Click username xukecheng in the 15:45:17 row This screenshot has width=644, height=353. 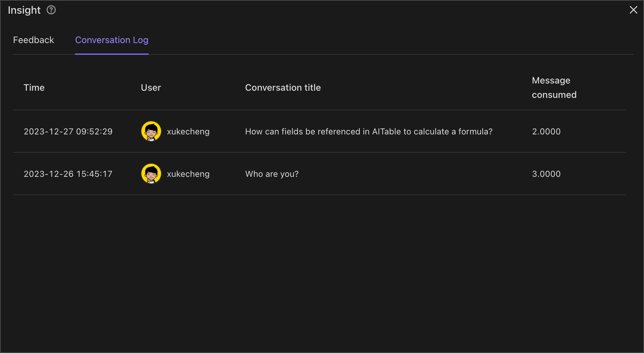point(188,174)
